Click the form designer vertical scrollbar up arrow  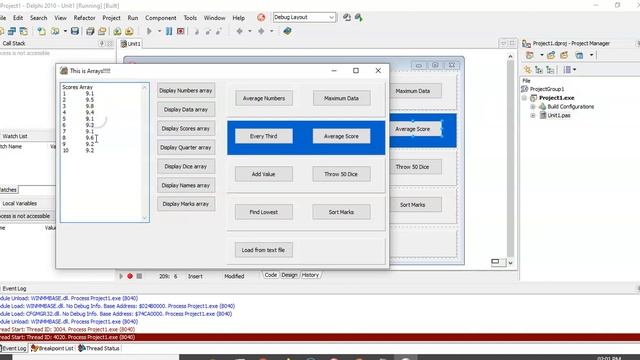(x=510, y=56)
